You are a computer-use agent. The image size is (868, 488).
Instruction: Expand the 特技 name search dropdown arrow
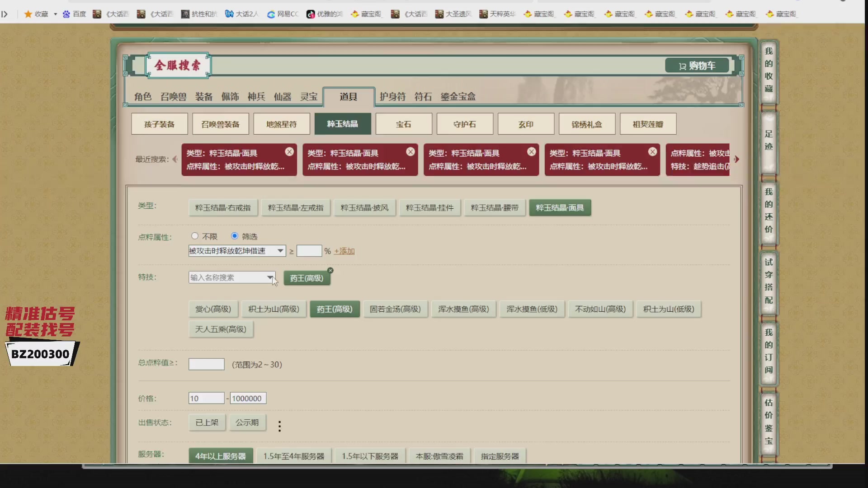(270, 277)
